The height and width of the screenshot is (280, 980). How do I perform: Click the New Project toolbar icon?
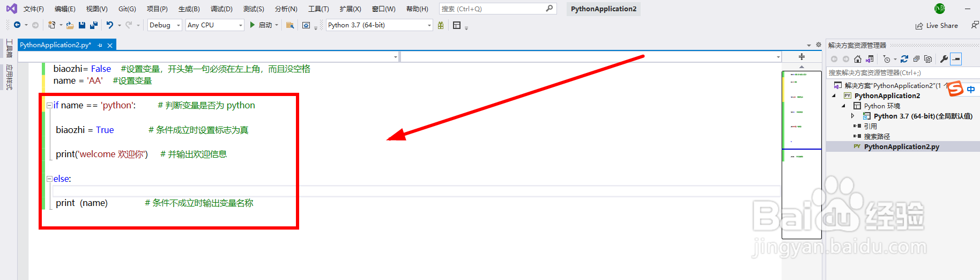(51, 25)
